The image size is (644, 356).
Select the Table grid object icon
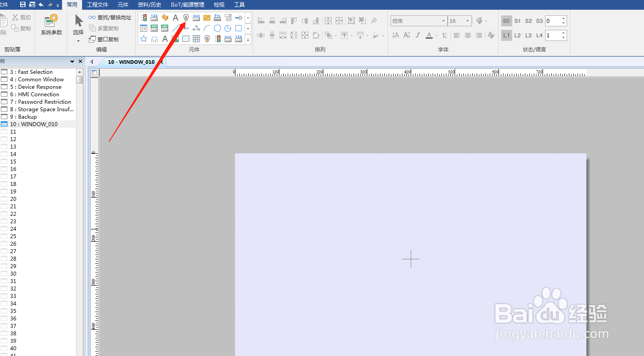(x=196, y=39)
